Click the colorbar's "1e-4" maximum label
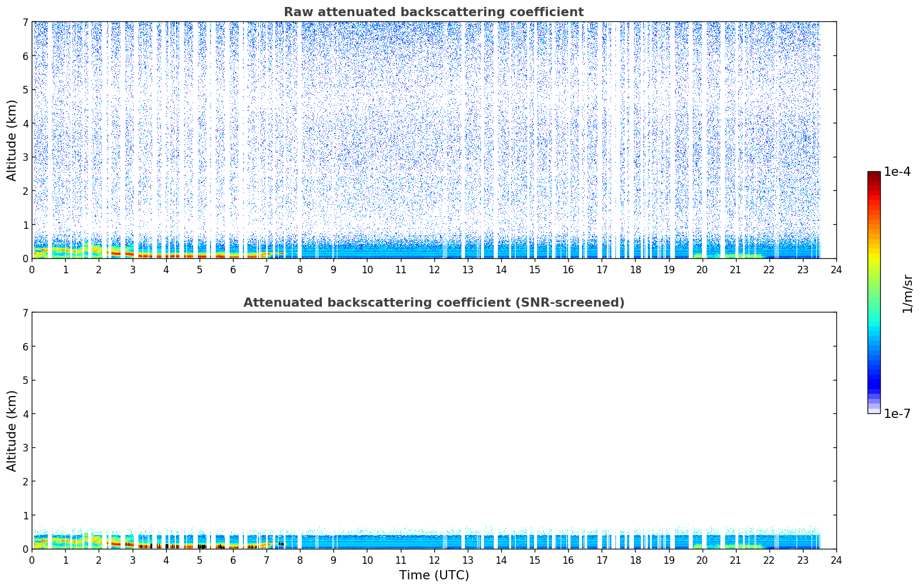920x588 pixels. (897, 172)
